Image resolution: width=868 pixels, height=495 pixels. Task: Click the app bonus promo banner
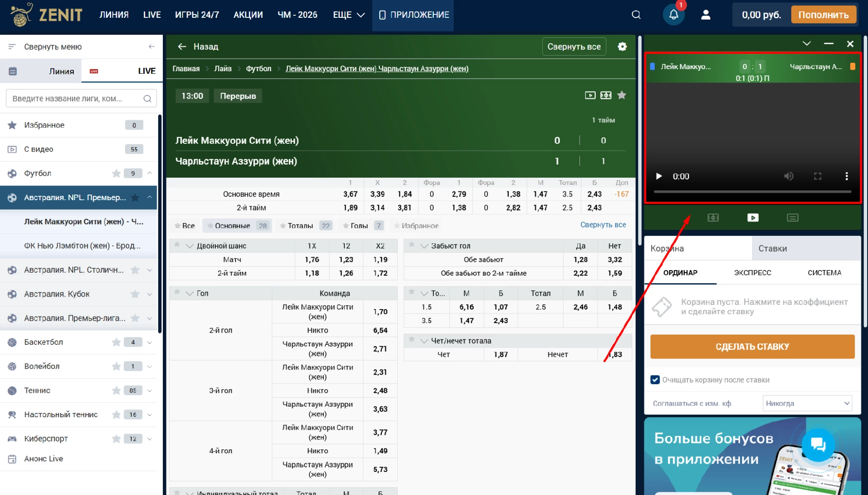point(752,456)
